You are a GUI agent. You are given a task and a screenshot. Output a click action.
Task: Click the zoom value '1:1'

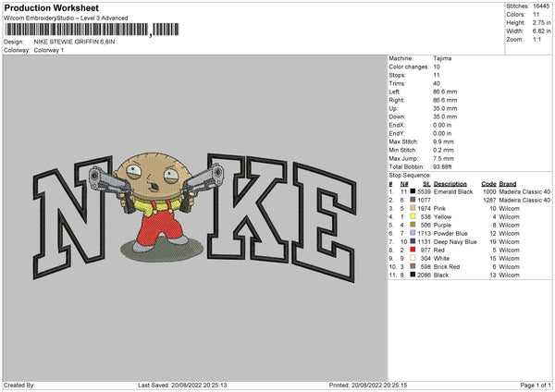click(x=536, y=39)
